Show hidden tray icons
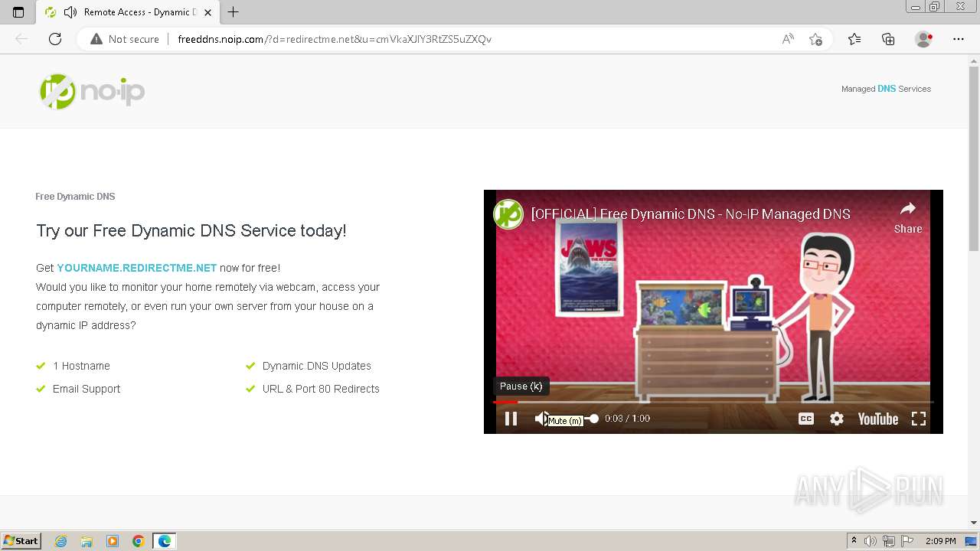The image size is (980, 551). pyautogui.click(x=854, y=541)
